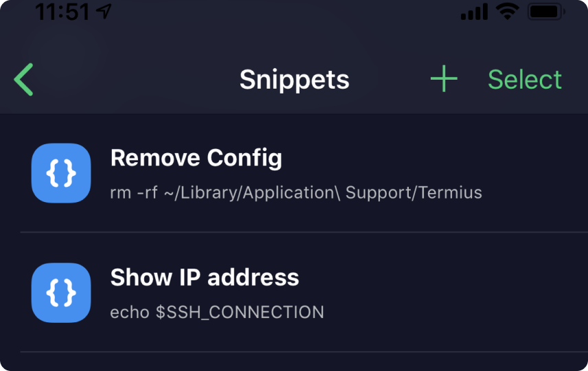Open the Remove Config snippet title
This screenshot has width=588, height=371.
click(196, 158)
